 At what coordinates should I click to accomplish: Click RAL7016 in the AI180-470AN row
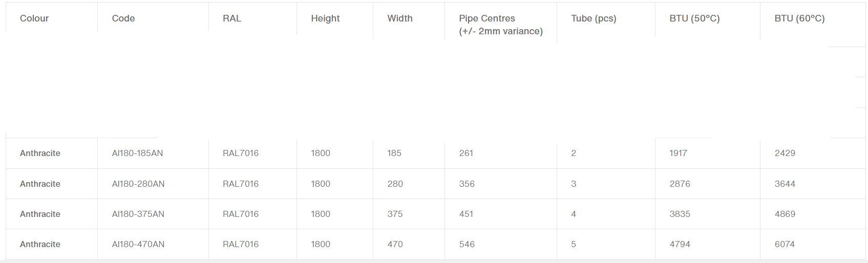pos(241,244)
